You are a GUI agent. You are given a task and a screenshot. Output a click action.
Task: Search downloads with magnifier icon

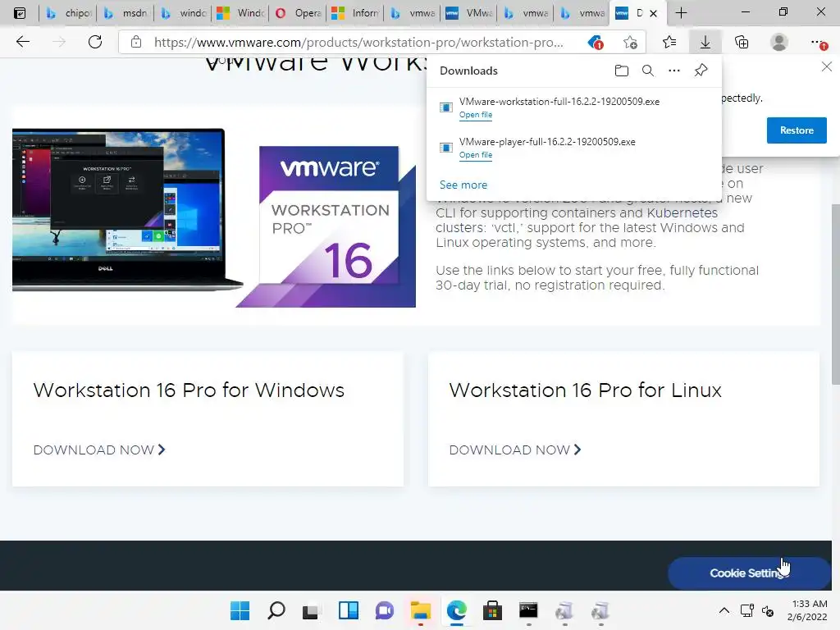pos(648,71)
